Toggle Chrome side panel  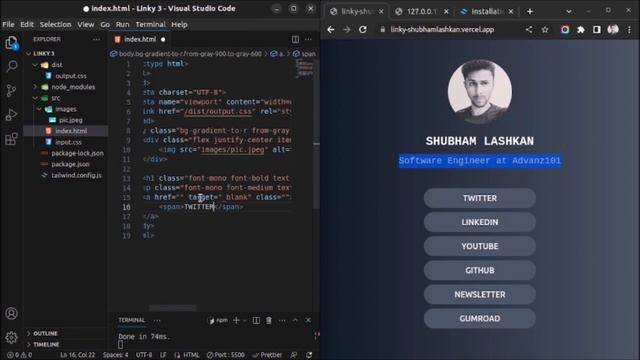pos(597,29)
